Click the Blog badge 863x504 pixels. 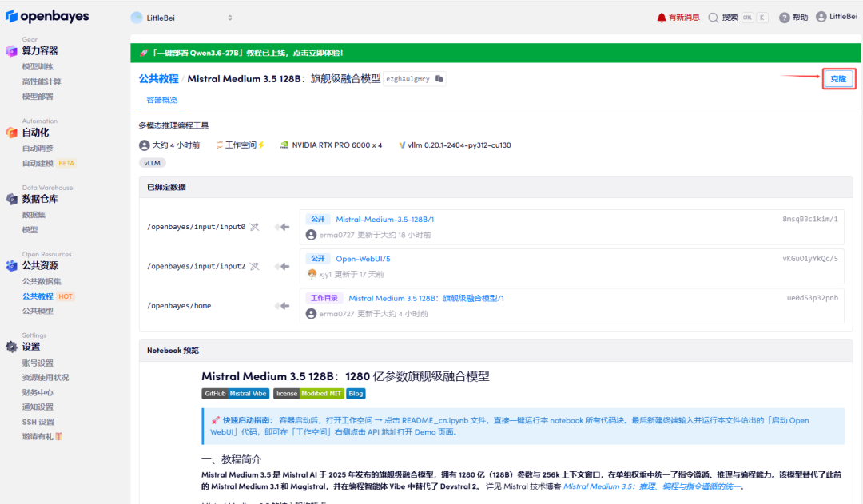(x=356, y=394)
